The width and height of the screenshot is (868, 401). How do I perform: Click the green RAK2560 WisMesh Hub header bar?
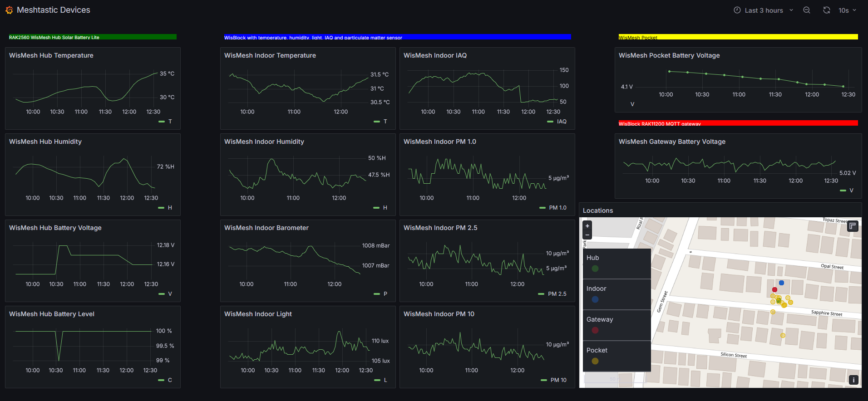click(93, 37)
